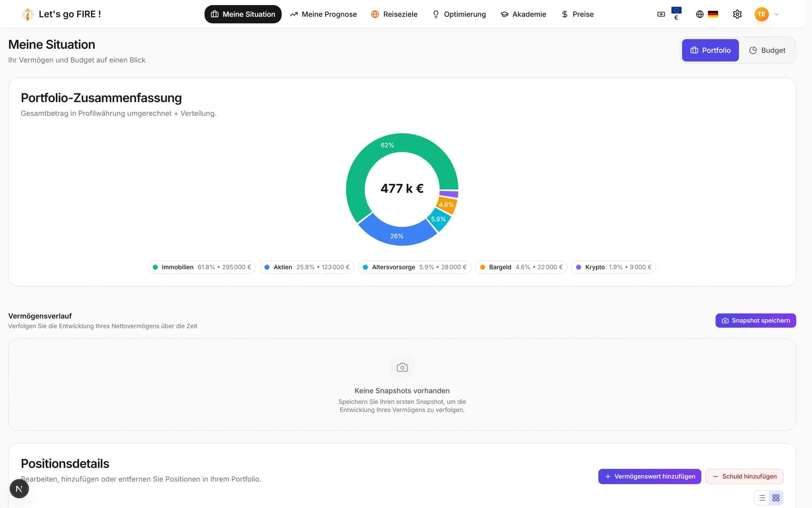
Task: Select Immobilien legend chip
Action: pos(202,267)
